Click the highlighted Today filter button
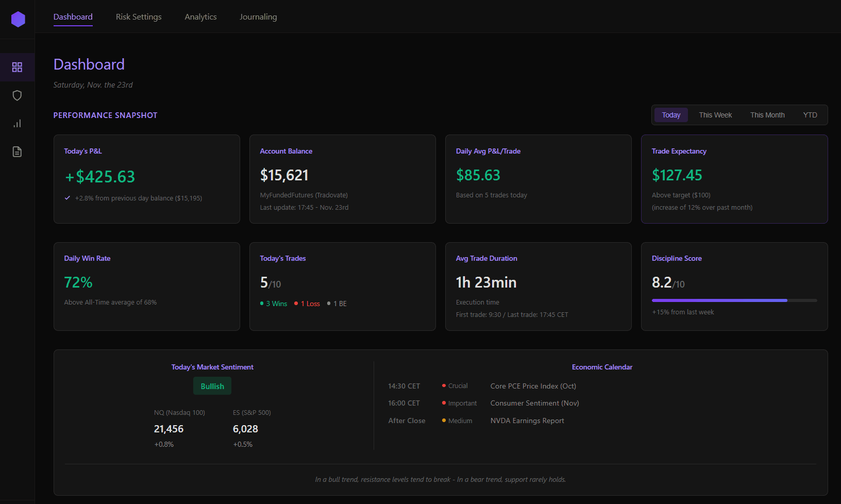 click(670, 115)
